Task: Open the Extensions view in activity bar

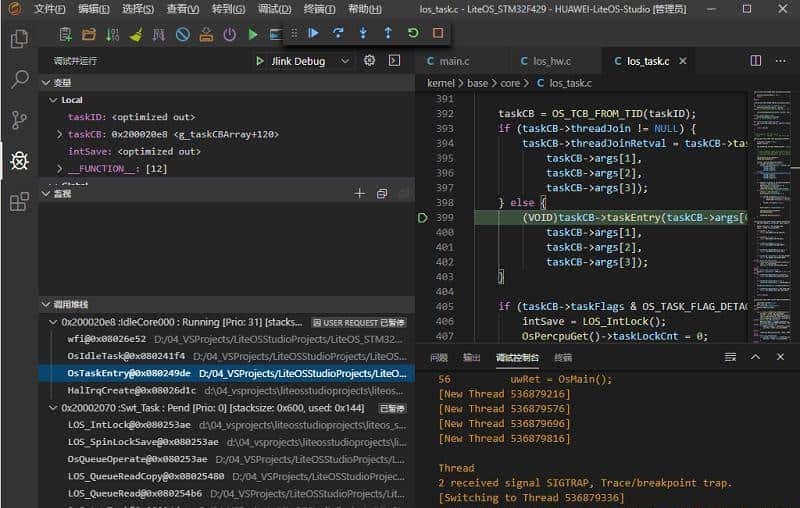Action: click(x=19, y=202)
